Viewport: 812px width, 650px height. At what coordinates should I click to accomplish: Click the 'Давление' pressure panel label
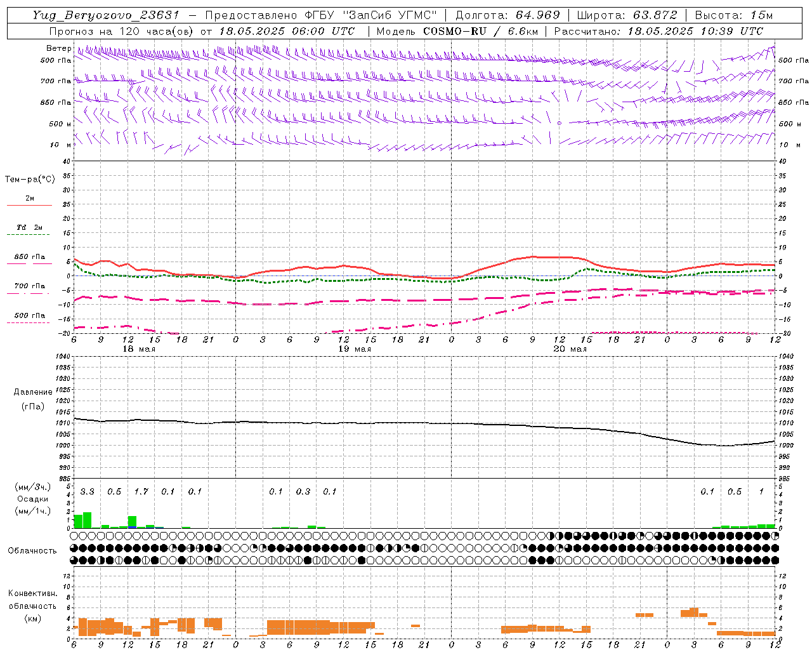tap(33, 392)
